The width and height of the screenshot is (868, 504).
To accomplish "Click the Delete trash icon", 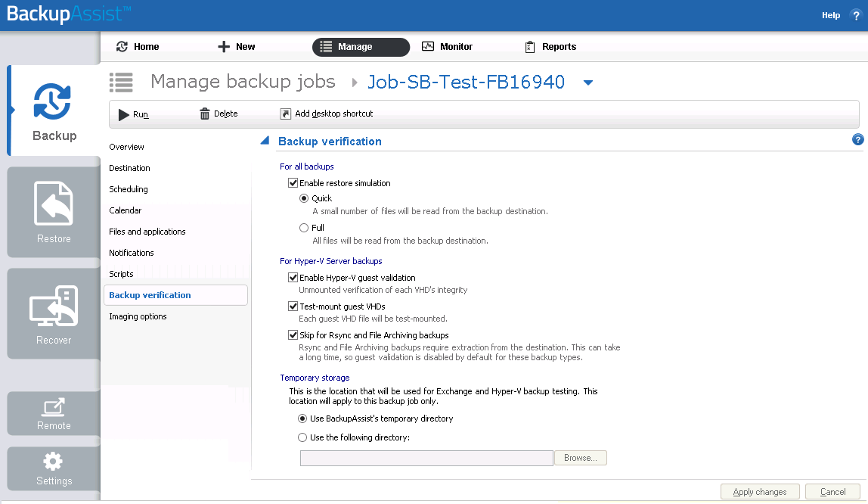I will pyautogui.click(x=205, y=114).
